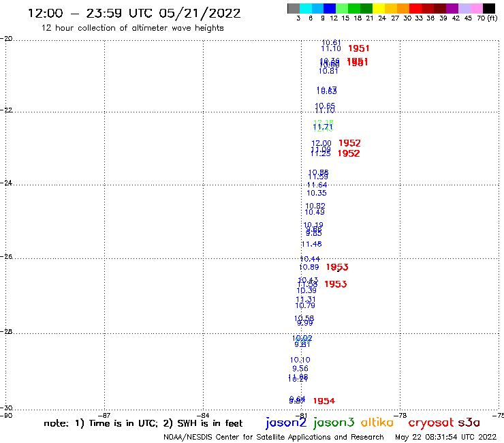Click the NOAA/NESDIS Center credit text

274,437
